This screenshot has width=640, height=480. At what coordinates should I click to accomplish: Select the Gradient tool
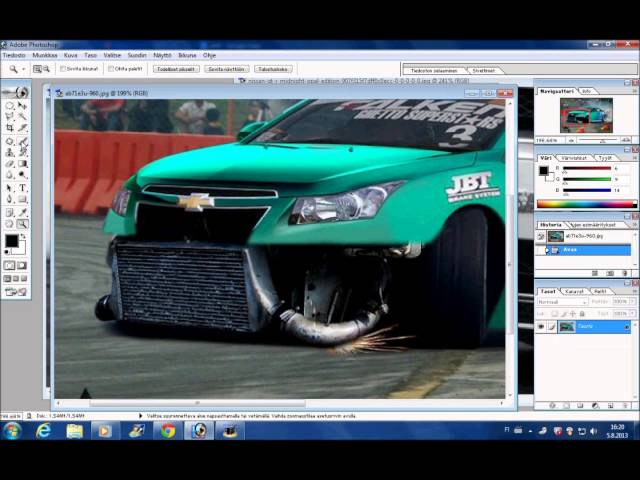tap(22, 164)
